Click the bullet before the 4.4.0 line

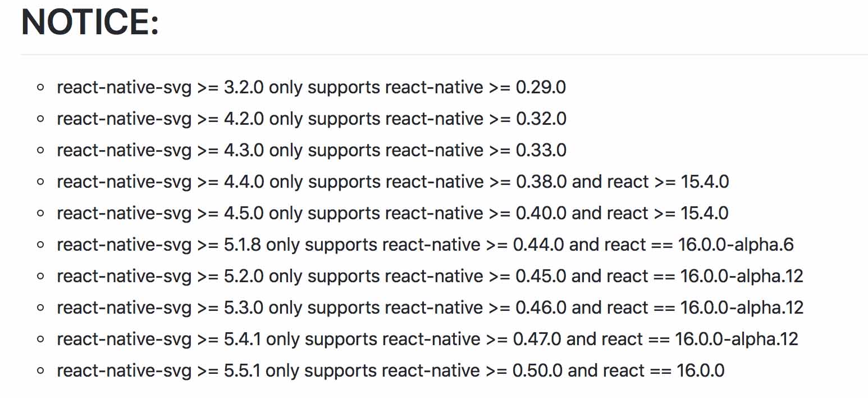pyautogui.click(x=40, y=182)
